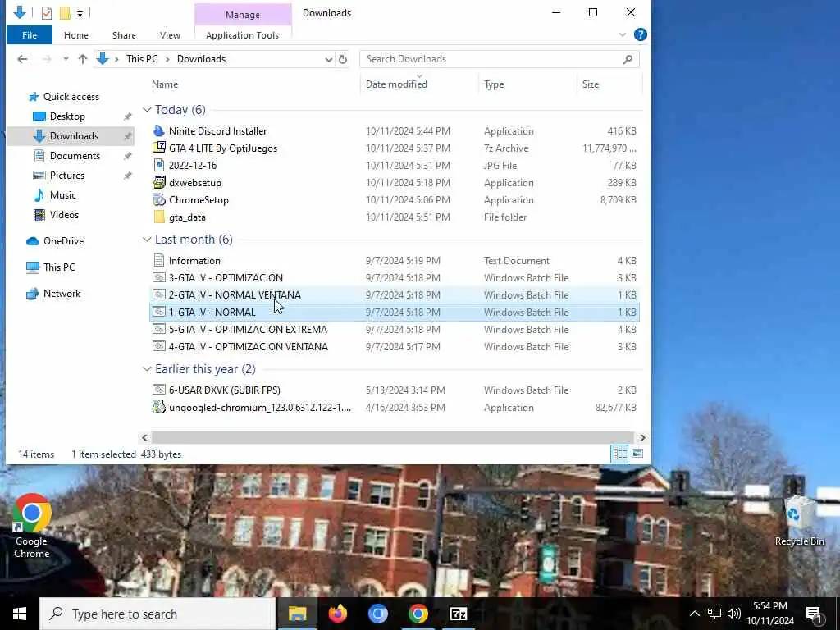The image size is (840, 630).
Task: Click the Type here to search box
Action: [157, 614]
